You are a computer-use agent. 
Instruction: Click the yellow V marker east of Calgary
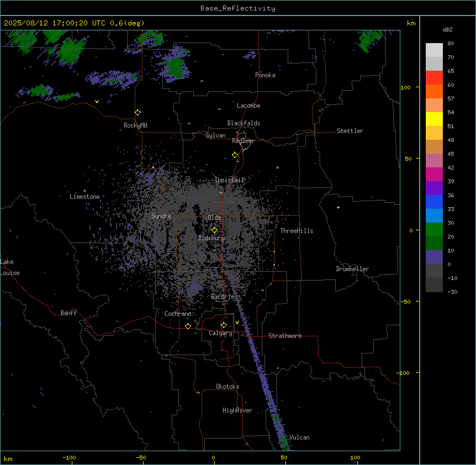[237, 323]
